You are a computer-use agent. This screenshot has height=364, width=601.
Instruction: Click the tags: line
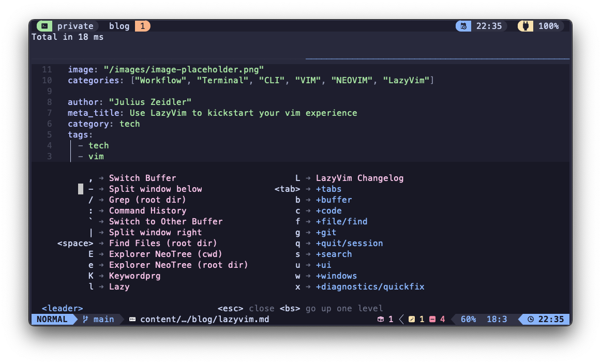pos(81,134)
